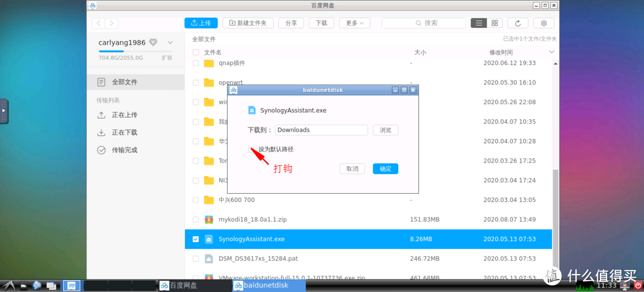Click the 分享 share button
Image resolution: width=644 pixels, height=292 pixels.
[291, 23]
